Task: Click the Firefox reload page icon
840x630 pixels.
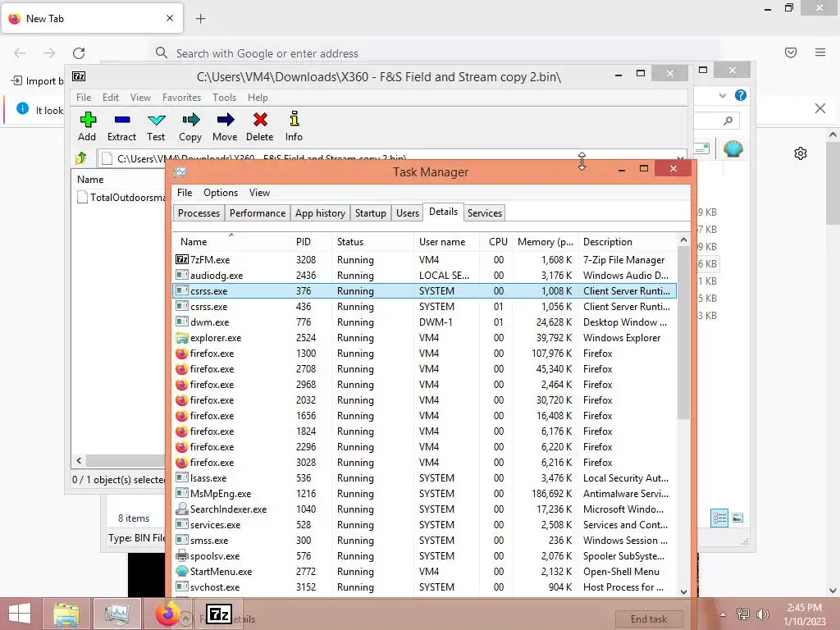Action: [79, 52]
